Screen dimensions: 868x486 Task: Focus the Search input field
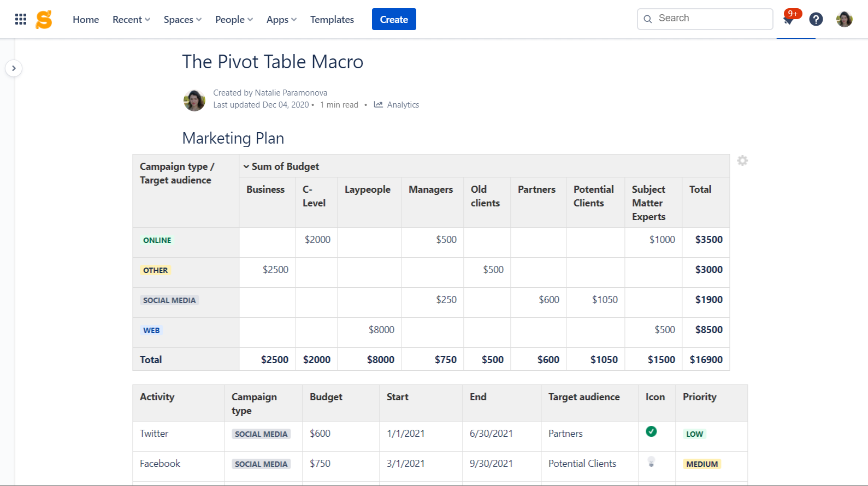click(x=705, y=19)
